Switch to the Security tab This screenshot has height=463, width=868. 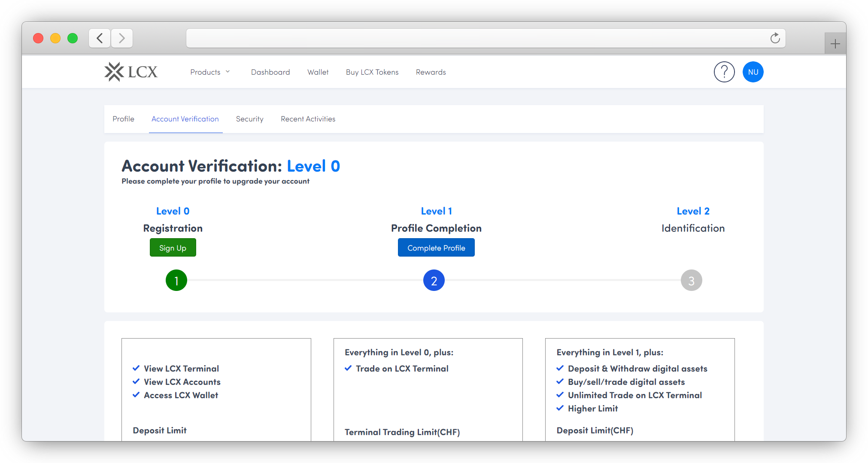250,119
